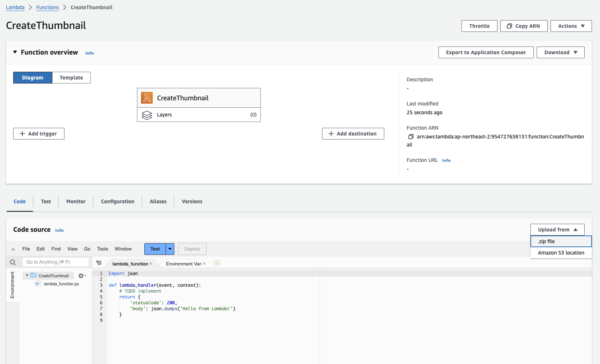Click the Layers row in diagram
600x364 pixels.
tap(199, 115)
